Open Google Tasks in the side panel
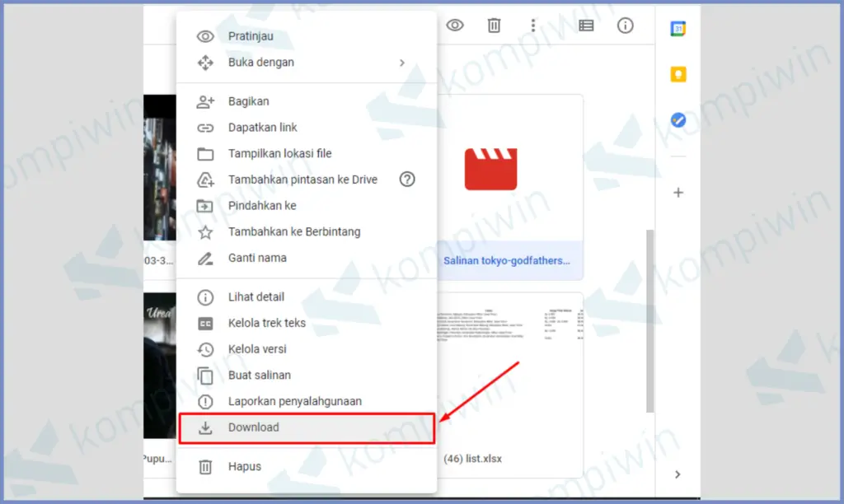Image resolution: width=844 pixels, height=504 pixels. (678, 120)
